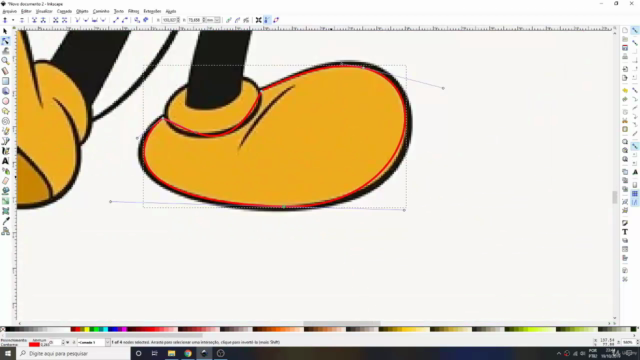Click Delete segment between nodes icon
Image resolution: width=640 pixels, height=360 pixels.
(x=64, y=20)
